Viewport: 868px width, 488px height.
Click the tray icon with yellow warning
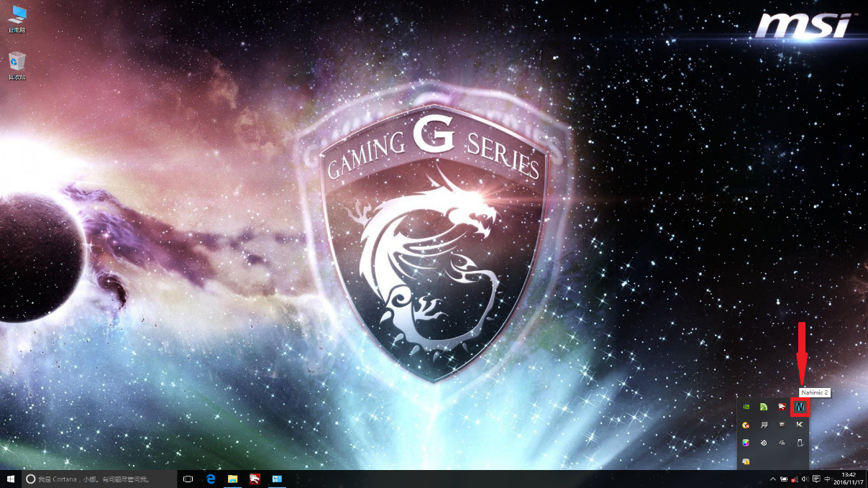pyautogui.click(x=746, y=461)
